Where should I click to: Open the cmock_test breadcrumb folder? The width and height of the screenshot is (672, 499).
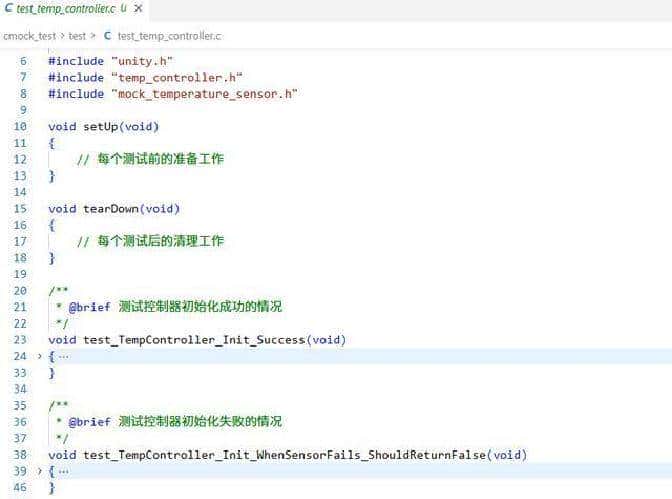point(30,36)
